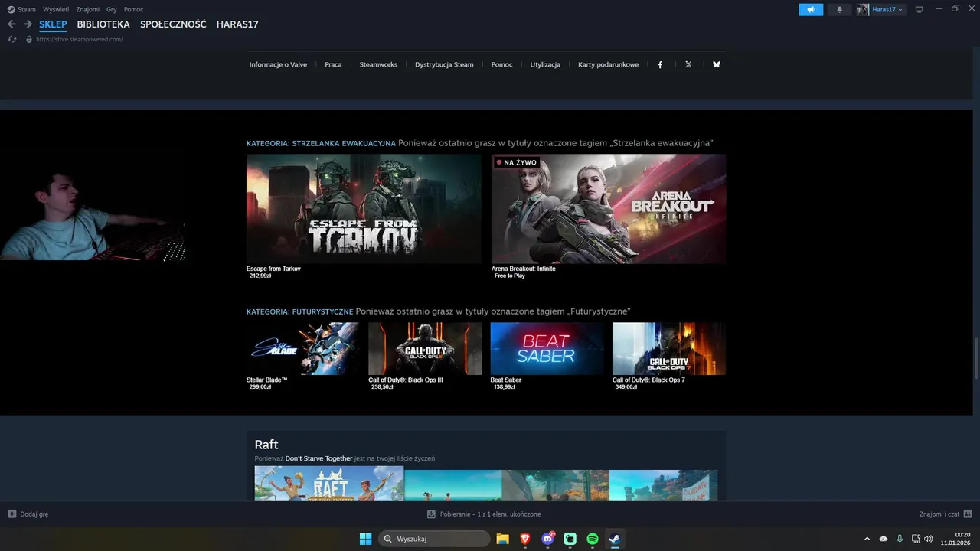Open the HARAS17 profile tab
The height and width of the screenshot is (551, 980).
tap(237, 24)
